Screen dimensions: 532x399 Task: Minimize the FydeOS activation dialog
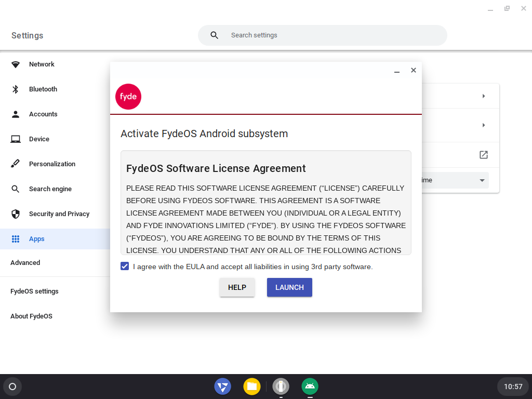396,71
